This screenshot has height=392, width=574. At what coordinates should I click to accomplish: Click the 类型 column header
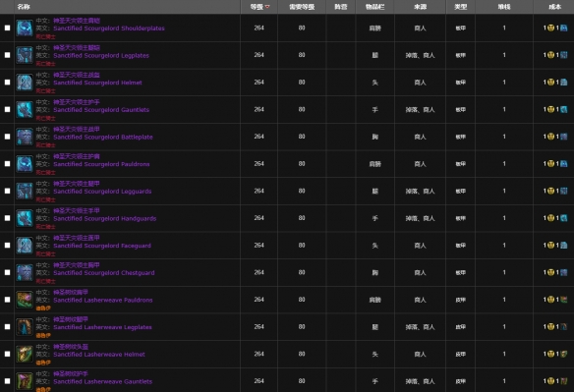tap(461, 7)
